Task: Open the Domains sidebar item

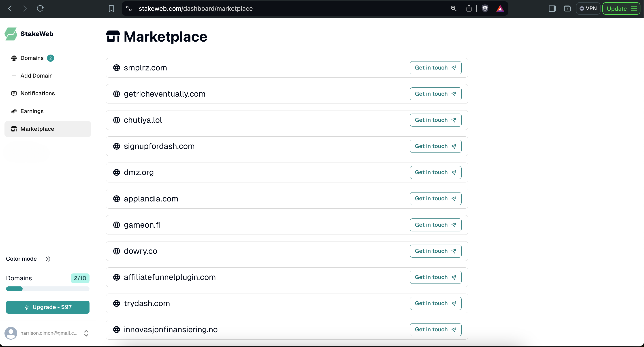Action: click(32, 58)
